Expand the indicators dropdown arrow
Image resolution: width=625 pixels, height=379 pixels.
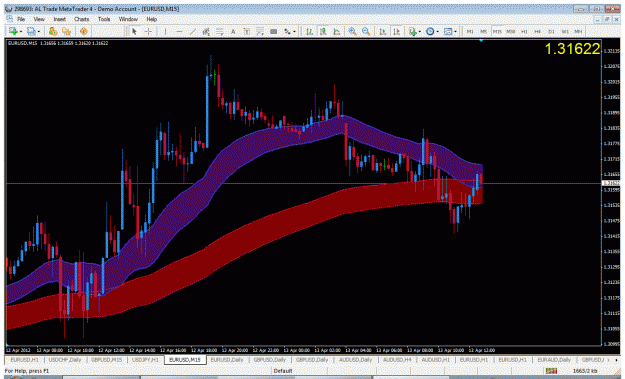tap(420, 31)
